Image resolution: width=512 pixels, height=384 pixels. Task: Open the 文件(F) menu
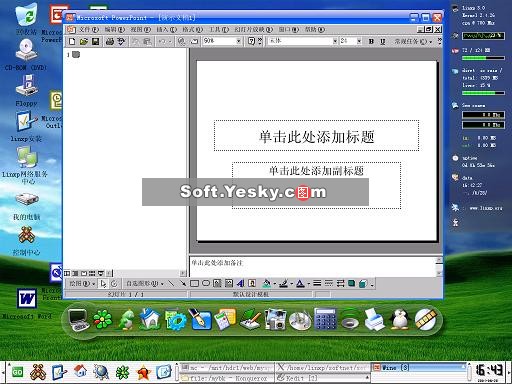89,29
